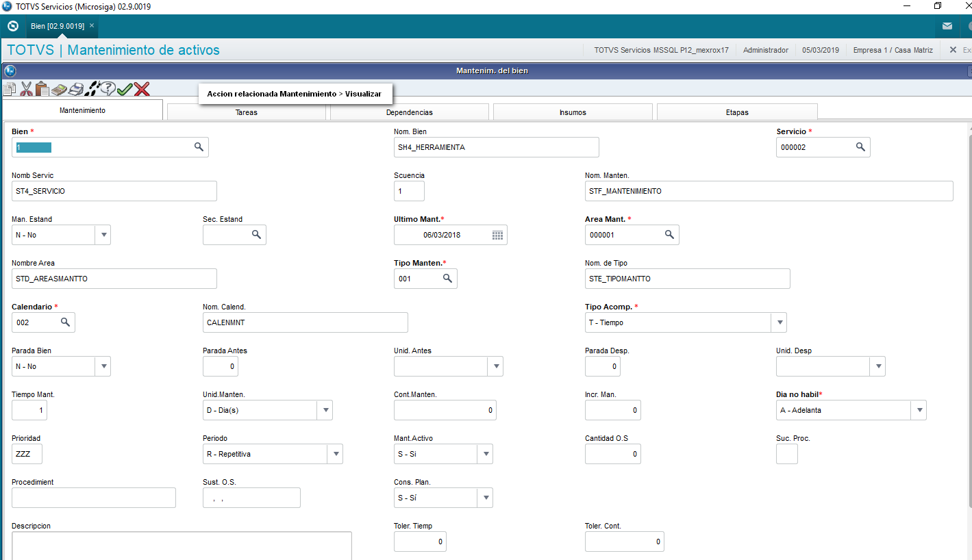Image resolution: width=972 pixels, height=560 pixels.
Task: Click the footprints related-actions icon
Action: click(92, 89)
